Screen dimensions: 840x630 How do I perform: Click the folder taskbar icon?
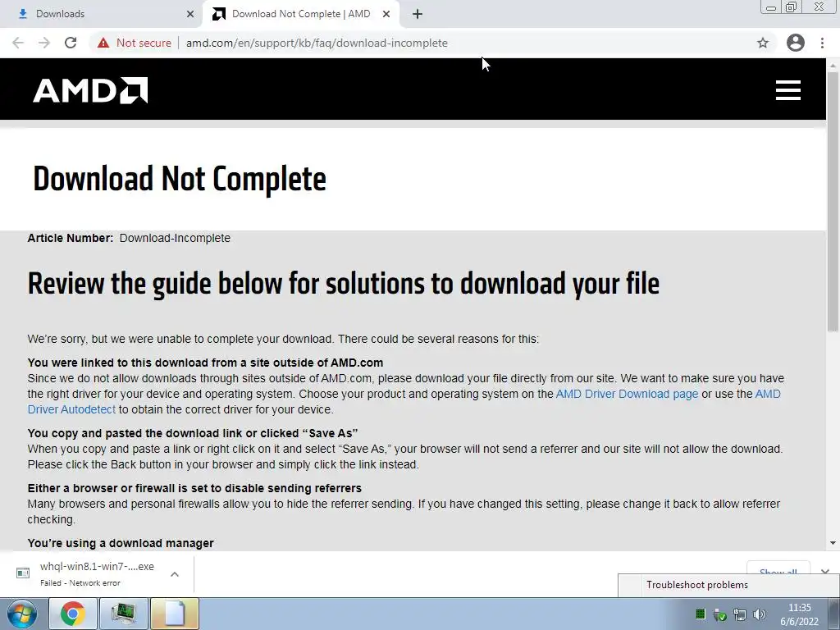click(174, 614)
